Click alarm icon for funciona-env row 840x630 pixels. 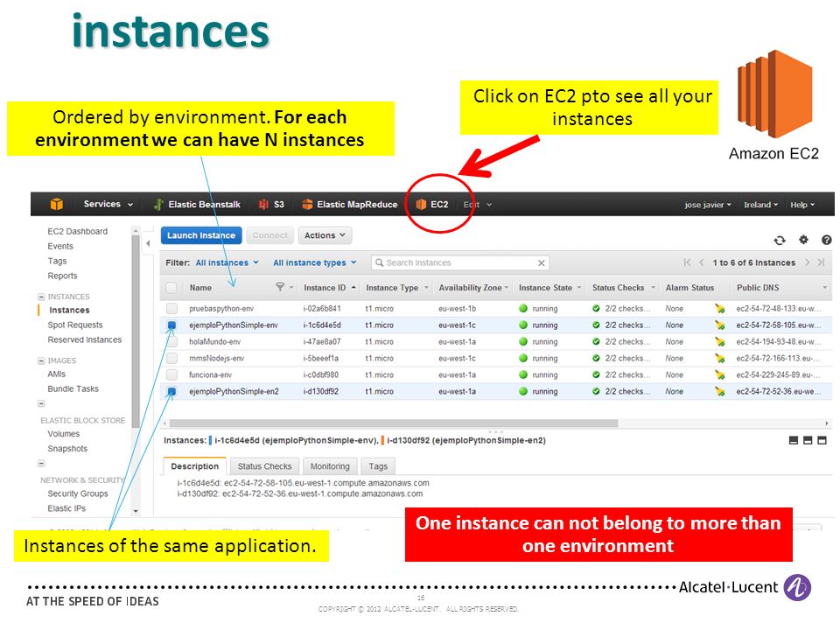[719, 375]
